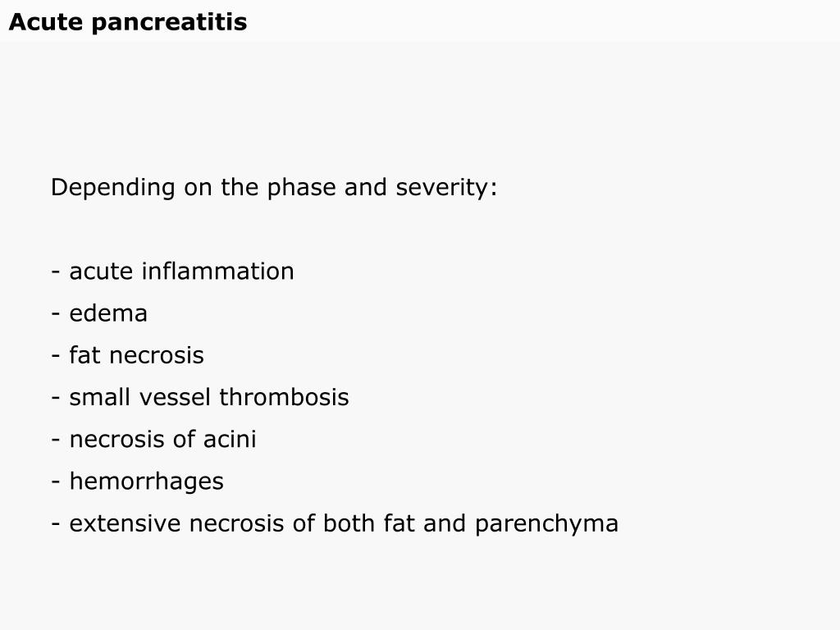Viewport: 840px width, 630px height.
Task: Select the "hemorrhages" bullet item
Action: tap(137, 482)
